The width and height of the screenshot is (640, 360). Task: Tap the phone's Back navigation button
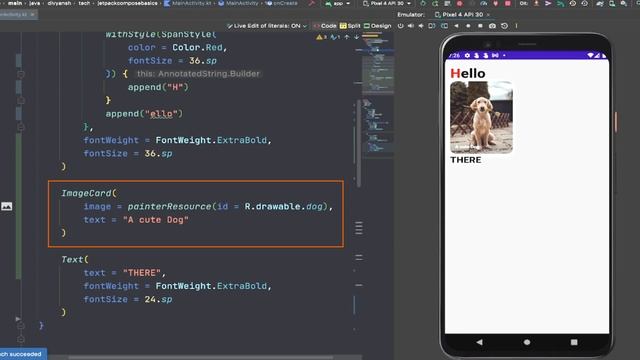(479, 342)
